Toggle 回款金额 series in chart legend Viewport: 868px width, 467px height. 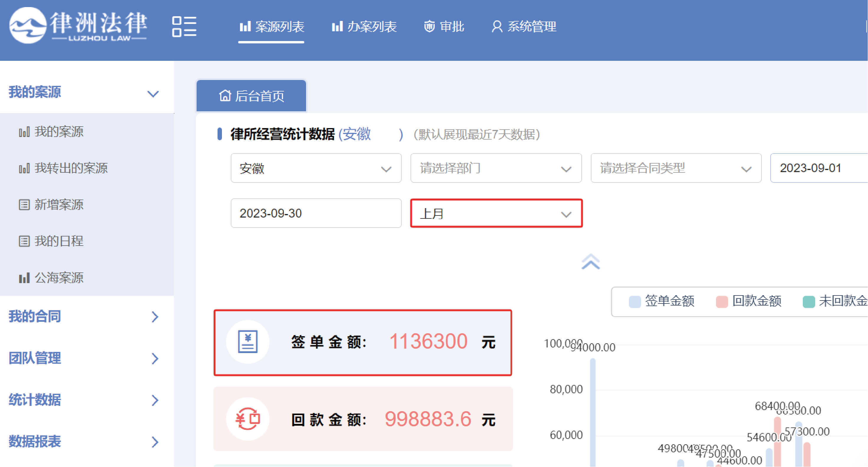click(749, 301)
